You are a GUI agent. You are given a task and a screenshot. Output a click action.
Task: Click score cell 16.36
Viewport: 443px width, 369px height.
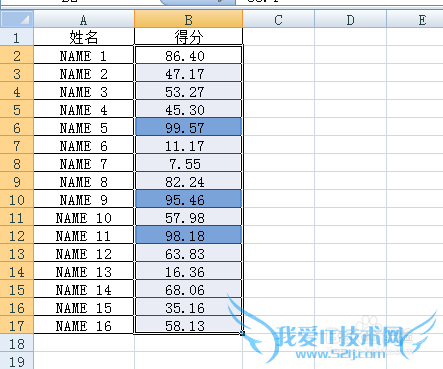point(188,271)
